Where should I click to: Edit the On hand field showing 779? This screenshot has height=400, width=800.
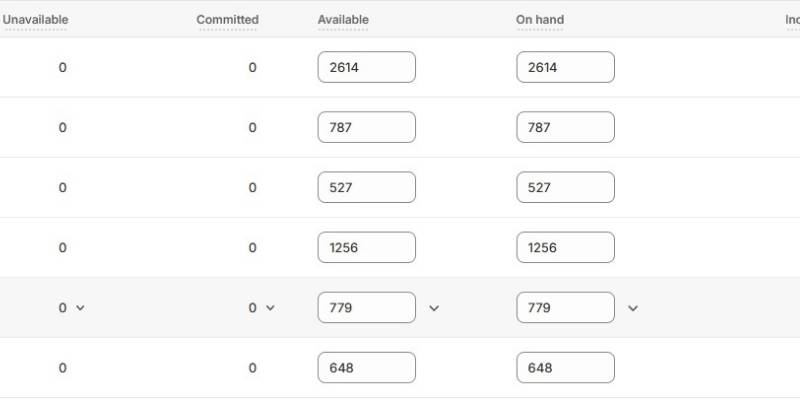(565, 307)
